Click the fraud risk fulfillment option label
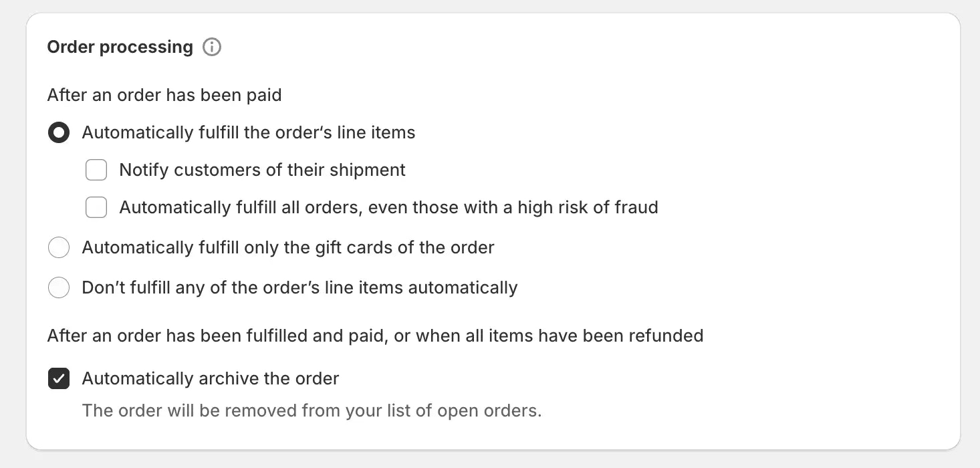 click(388, 207)
